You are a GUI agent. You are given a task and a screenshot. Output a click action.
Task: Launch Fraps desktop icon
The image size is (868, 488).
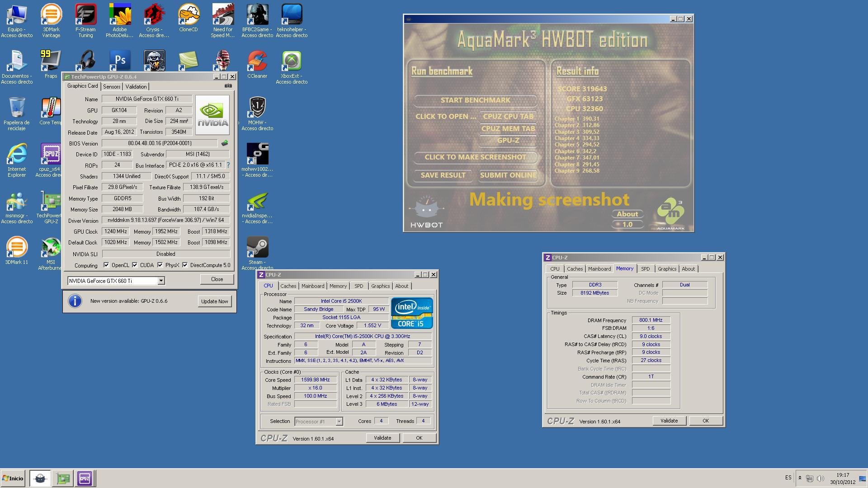[51, 64]
